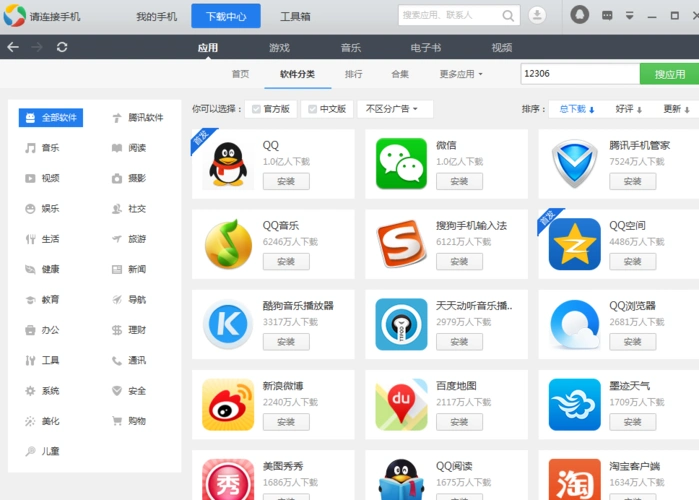Image resolution: width=699 pixels, height=500 pixels.
Task: Open the 不区分广告 dropdown
Action: coord(395,109)
